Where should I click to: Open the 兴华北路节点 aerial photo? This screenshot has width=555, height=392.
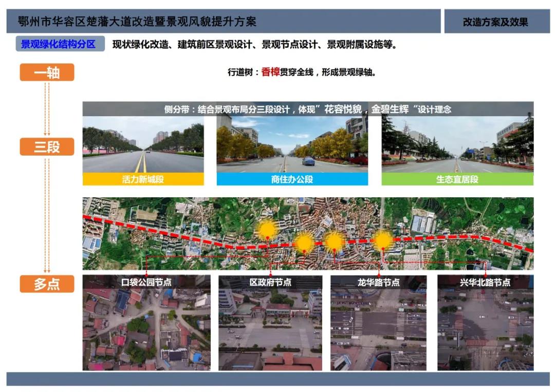click(x=485, y=323)
